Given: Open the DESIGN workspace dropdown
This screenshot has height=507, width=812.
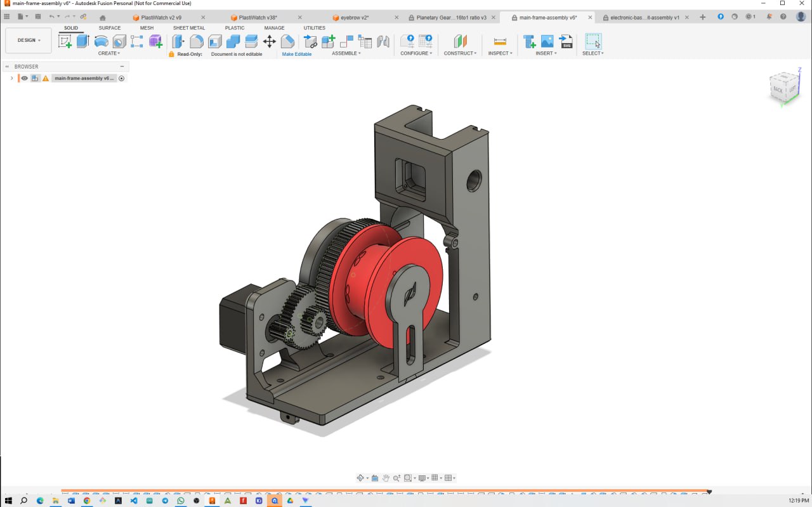Looking at the screenshot, I should tap(28, 39).
